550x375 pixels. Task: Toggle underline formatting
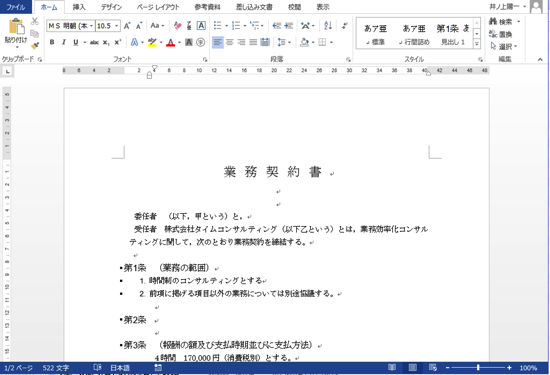tap(75, 42)
